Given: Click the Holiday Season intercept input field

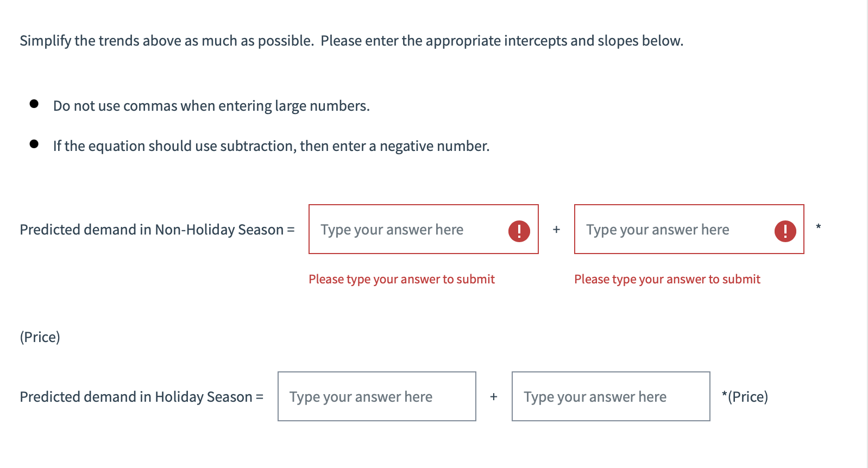Looking at the screenshot, I should [x=376, y=397].
